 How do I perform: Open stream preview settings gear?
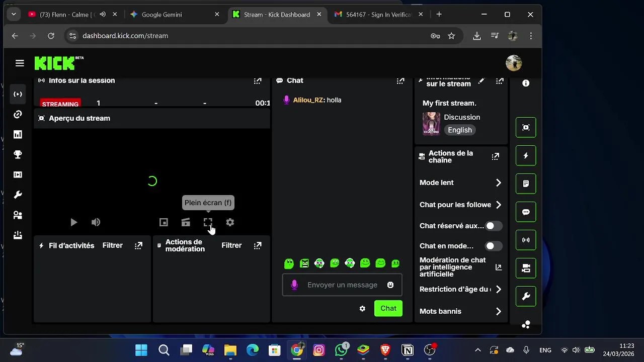(x=230, y=222)
